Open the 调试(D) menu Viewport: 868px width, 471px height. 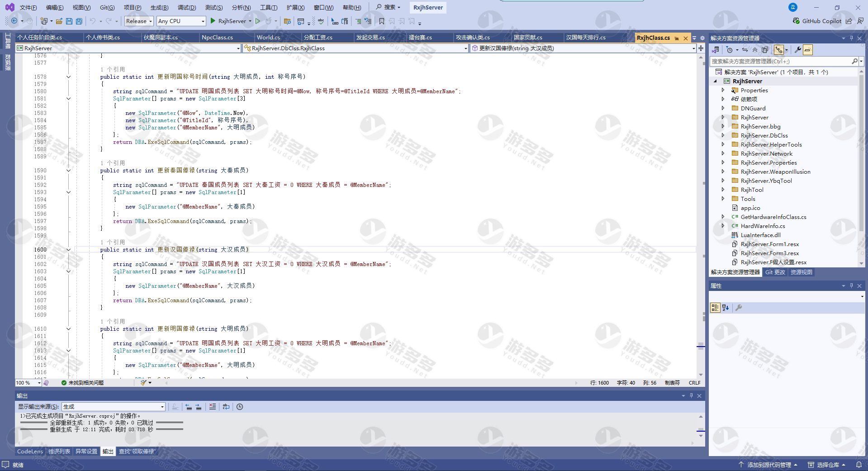187,7
